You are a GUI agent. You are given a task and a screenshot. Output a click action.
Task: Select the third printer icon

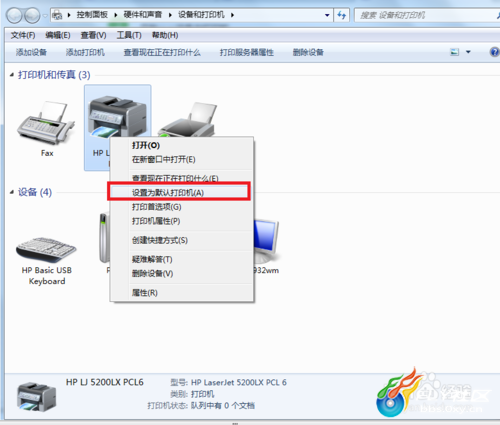188,119
